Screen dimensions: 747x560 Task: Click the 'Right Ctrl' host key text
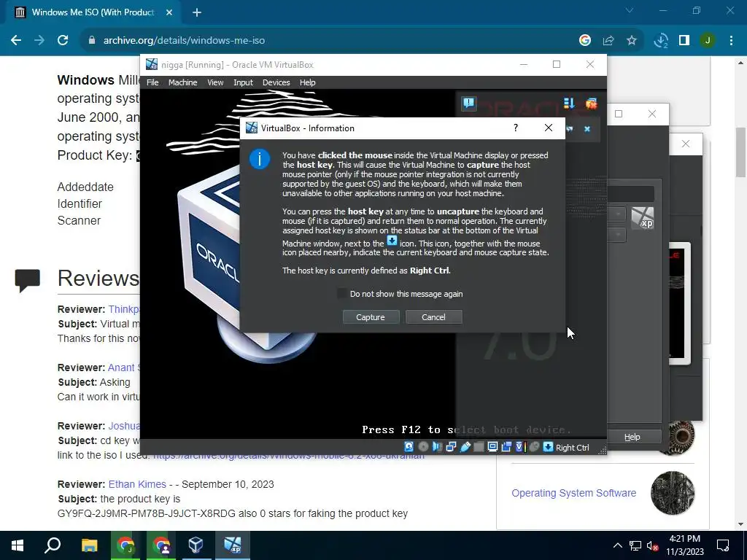tap(572, 448)
